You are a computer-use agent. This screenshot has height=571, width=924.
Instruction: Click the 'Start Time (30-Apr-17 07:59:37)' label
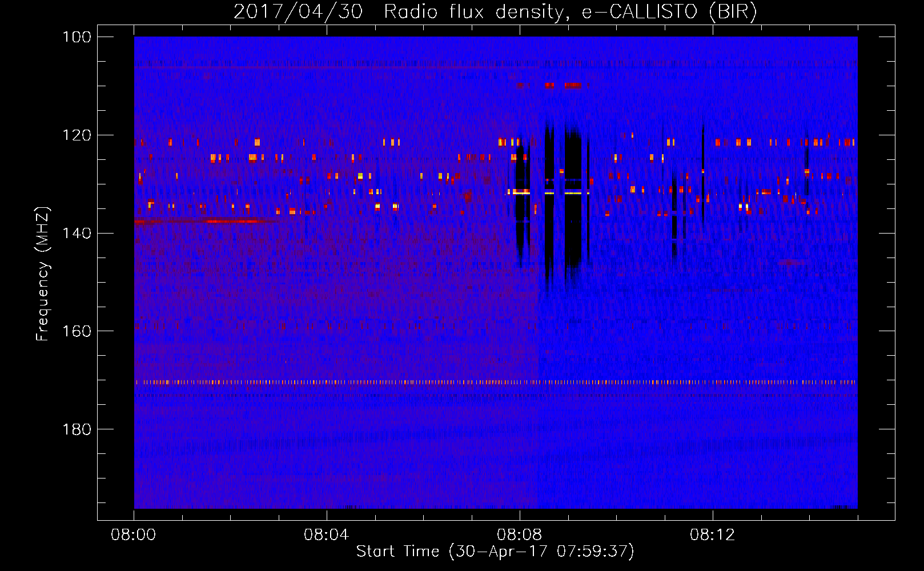(495, 552)
